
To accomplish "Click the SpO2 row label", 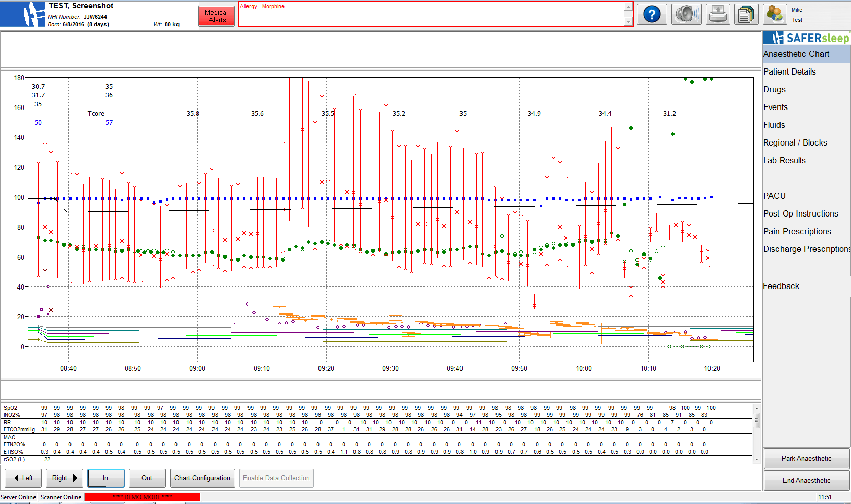I will [x=11, y=408].
